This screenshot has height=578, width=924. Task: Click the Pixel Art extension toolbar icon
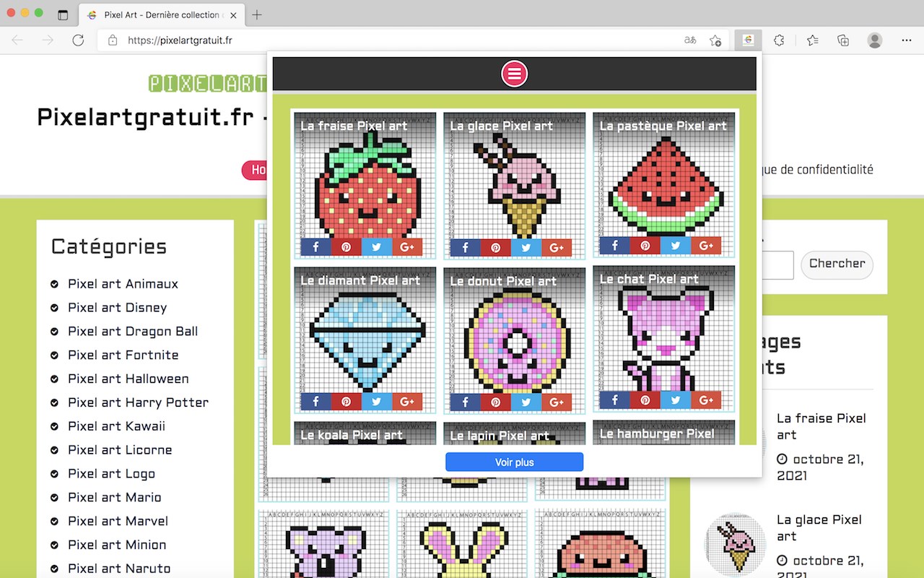pyautogui.click(x=749, y=40)
